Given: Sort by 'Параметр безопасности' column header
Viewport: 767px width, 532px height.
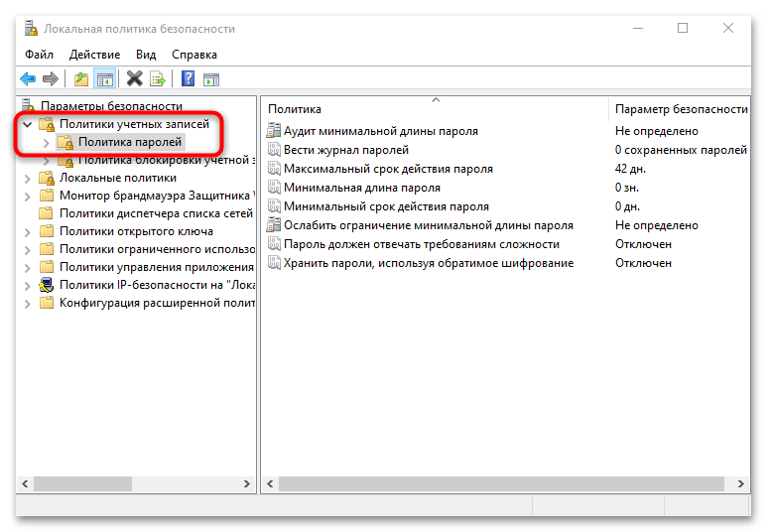Looking at the screenshot, I should pos(681,108).
